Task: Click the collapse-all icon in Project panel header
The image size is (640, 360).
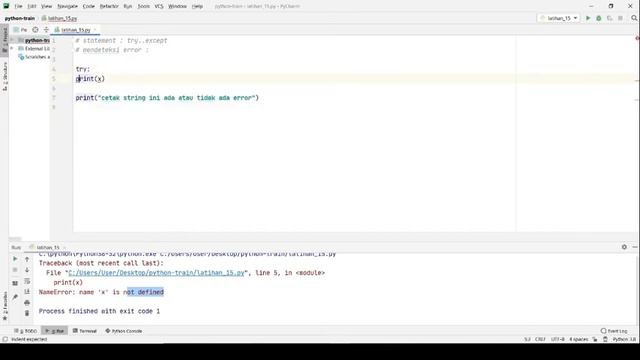Action: pyautogui.click(x=46, y=30)
